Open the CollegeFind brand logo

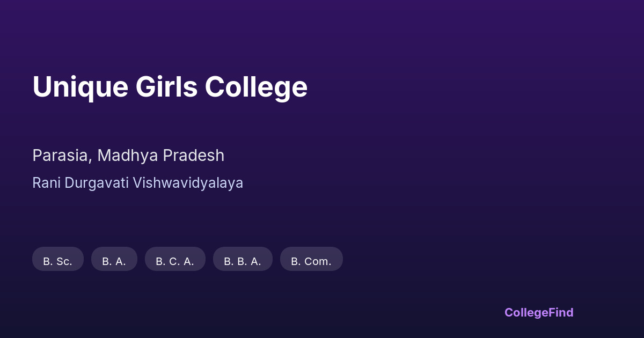(x=539, y=312)
